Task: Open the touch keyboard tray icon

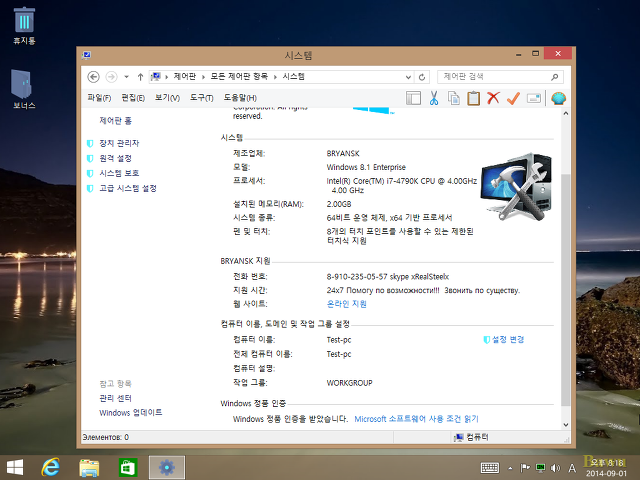Action: 489,468
